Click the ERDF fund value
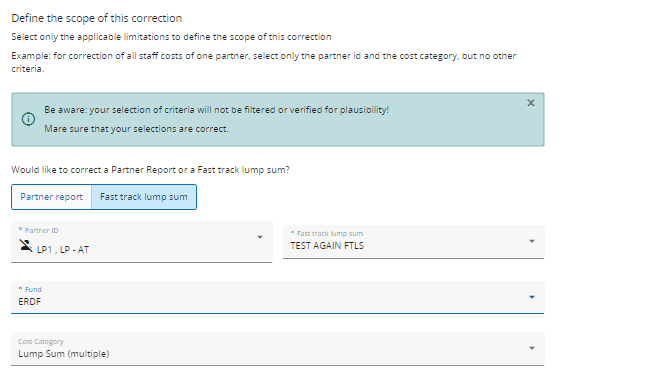Screen dimensions: 662x392 (x=30, y=302)
